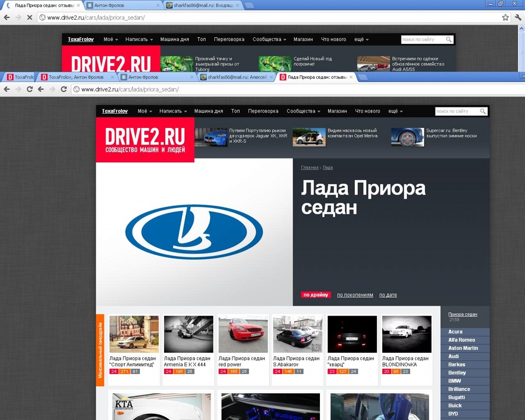Click the Приора седан link in the sidebar

(x=463, y=314)
